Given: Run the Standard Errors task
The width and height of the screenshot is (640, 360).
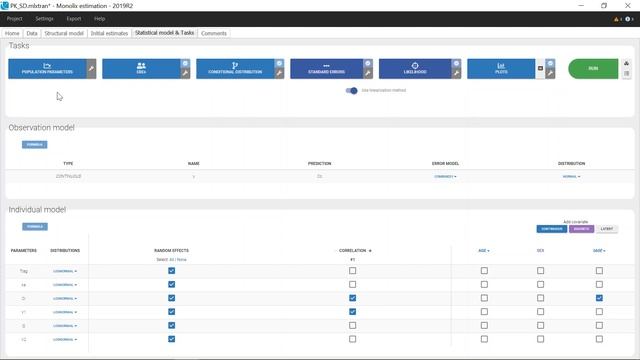Looking at the screenshot, I should [327, 69].
